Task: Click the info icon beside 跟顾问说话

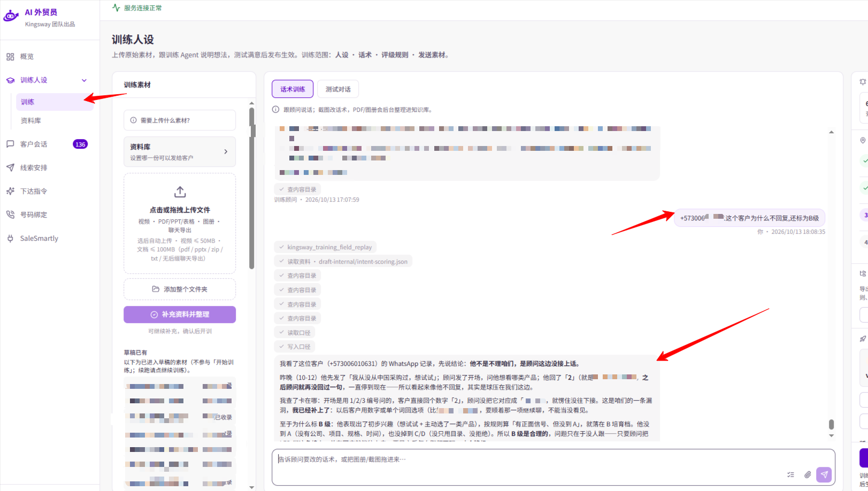Action: [275, 110]
